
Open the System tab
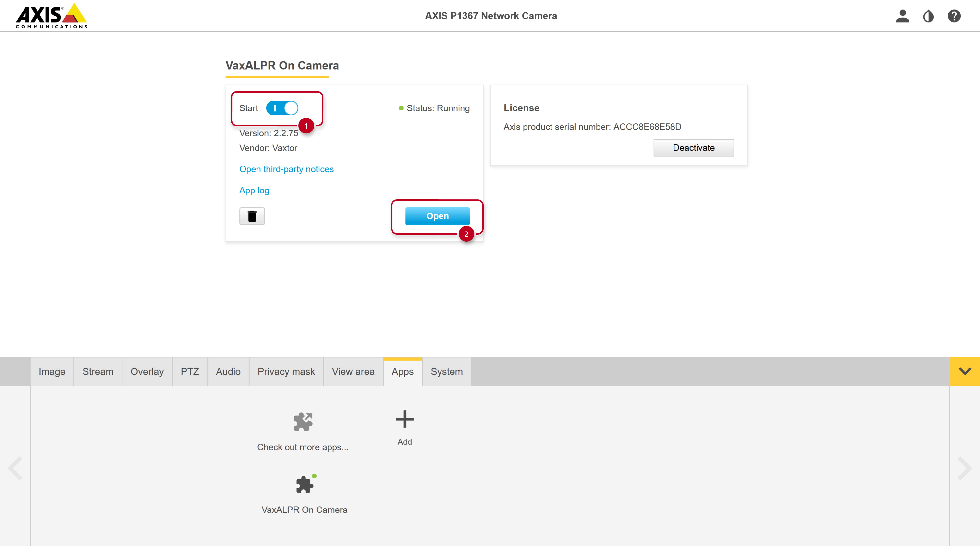(447, 371)
